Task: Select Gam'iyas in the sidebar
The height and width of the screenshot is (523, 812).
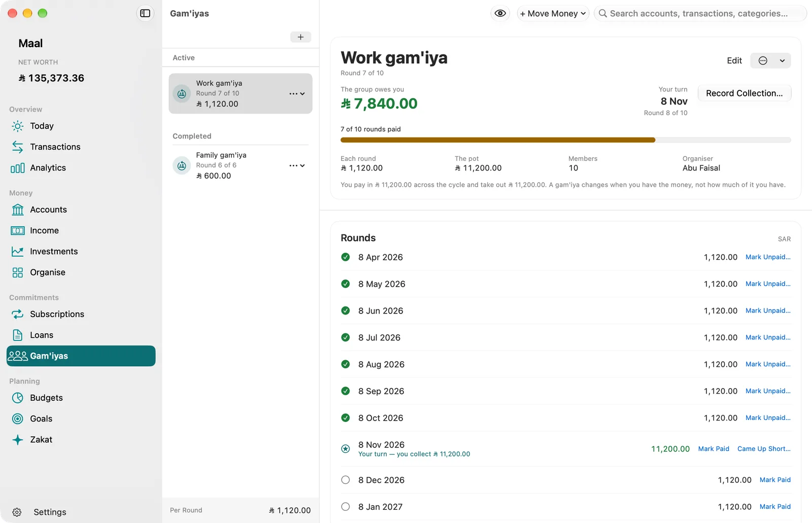Action: [x=81, y=356]
